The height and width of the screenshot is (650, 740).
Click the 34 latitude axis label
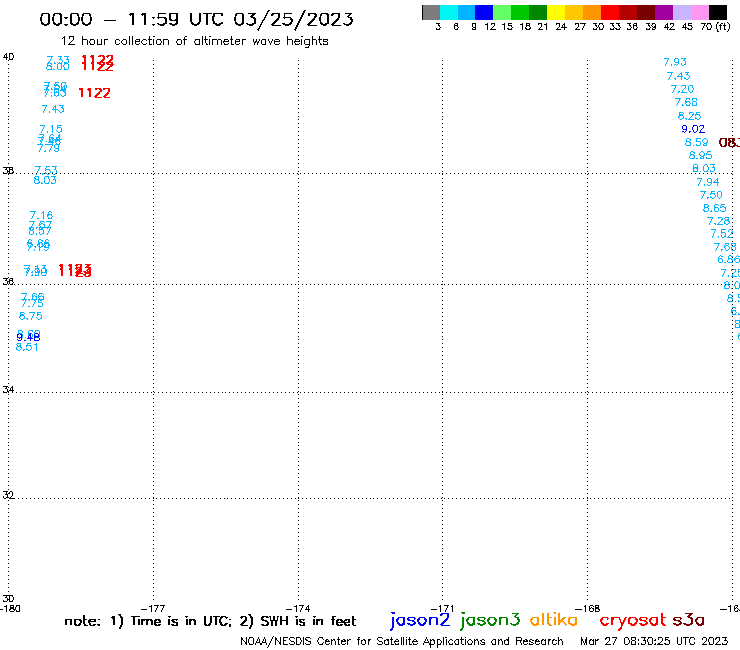point(8,390)
